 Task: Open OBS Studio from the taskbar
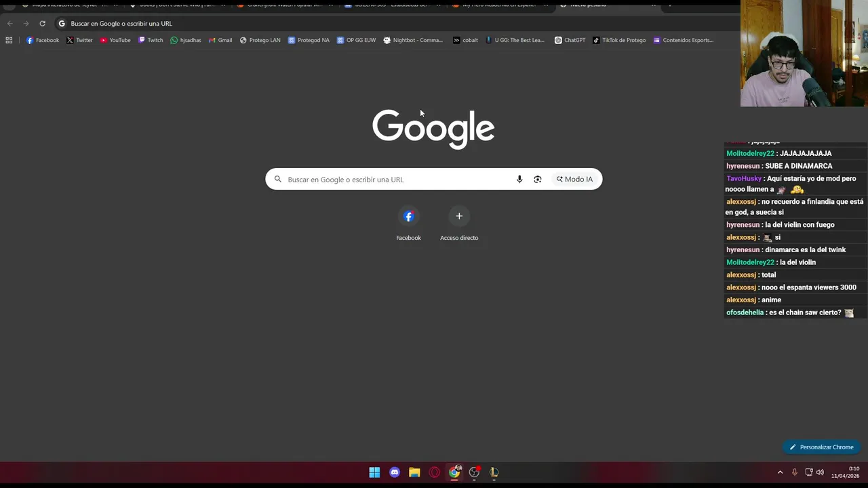(x=474, y=472)
